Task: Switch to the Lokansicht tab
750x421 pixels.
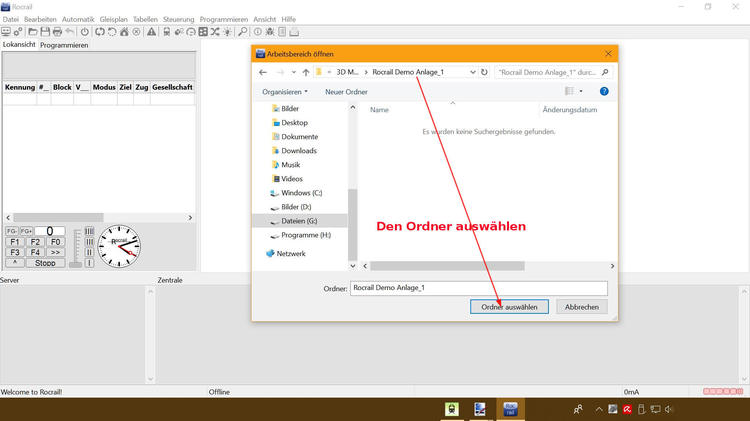Action: tap(19, 44)
